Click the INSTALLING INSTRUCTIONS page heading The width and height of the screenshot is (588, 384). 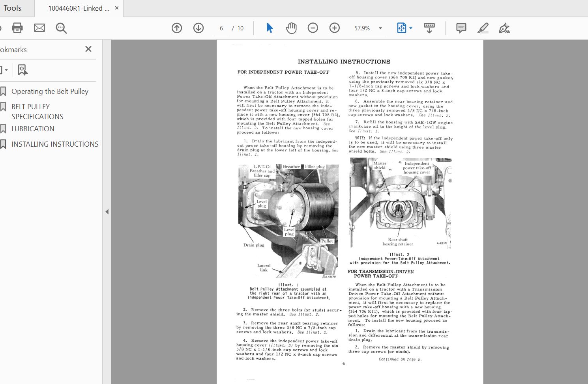344,62
